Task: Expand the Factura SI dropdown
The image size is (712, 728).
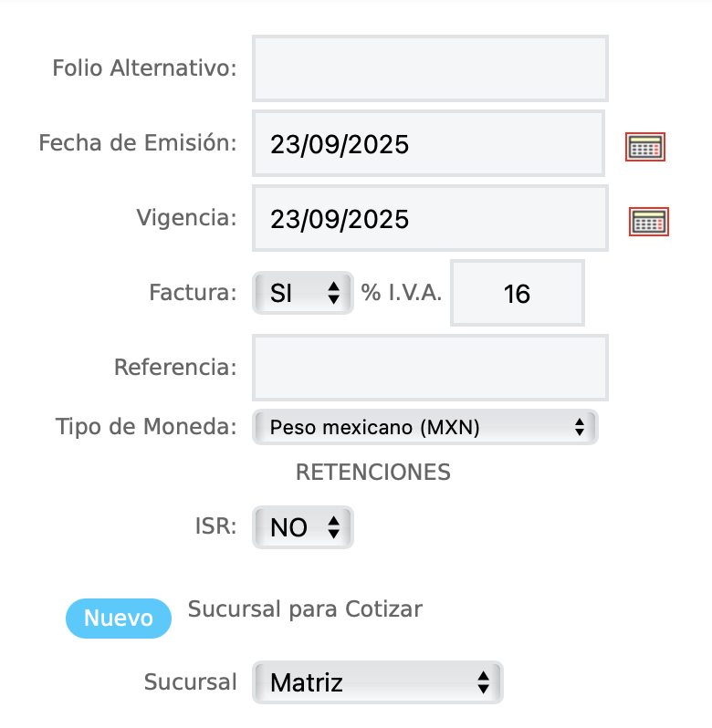Action: click(303, 293)
